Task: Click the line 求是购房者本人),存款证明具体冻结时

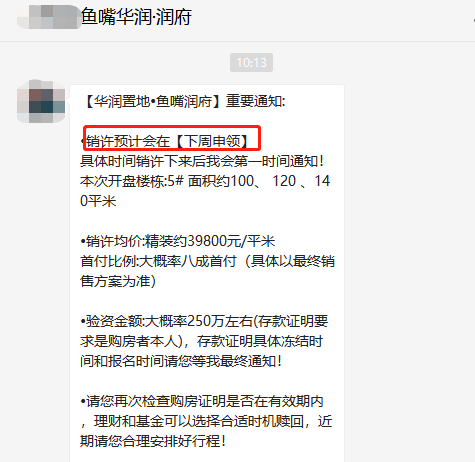Action: [202, 341]
